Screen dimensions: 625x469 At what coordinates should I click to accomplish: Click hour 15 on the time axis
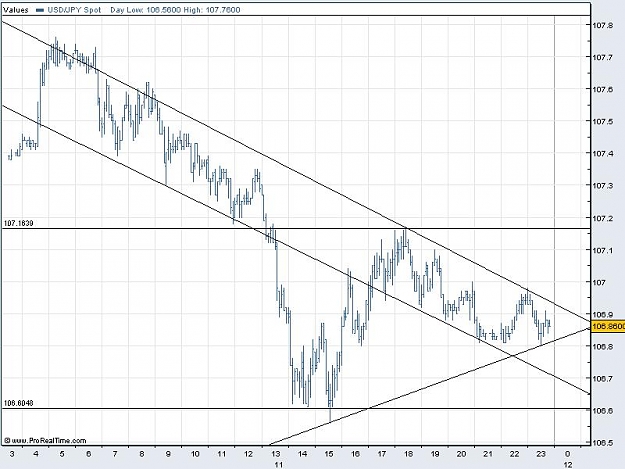328,453
